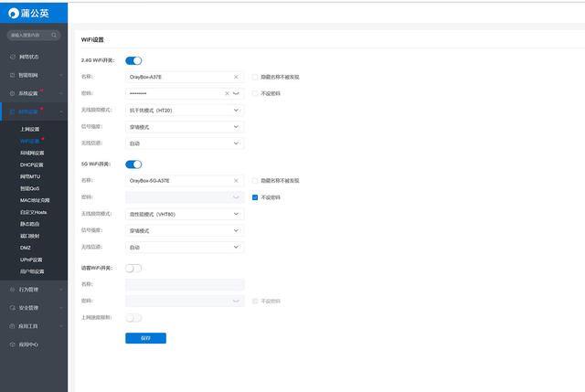
Task: Open the 用户组设置 submenu item
Action: (x=32, y=271)
